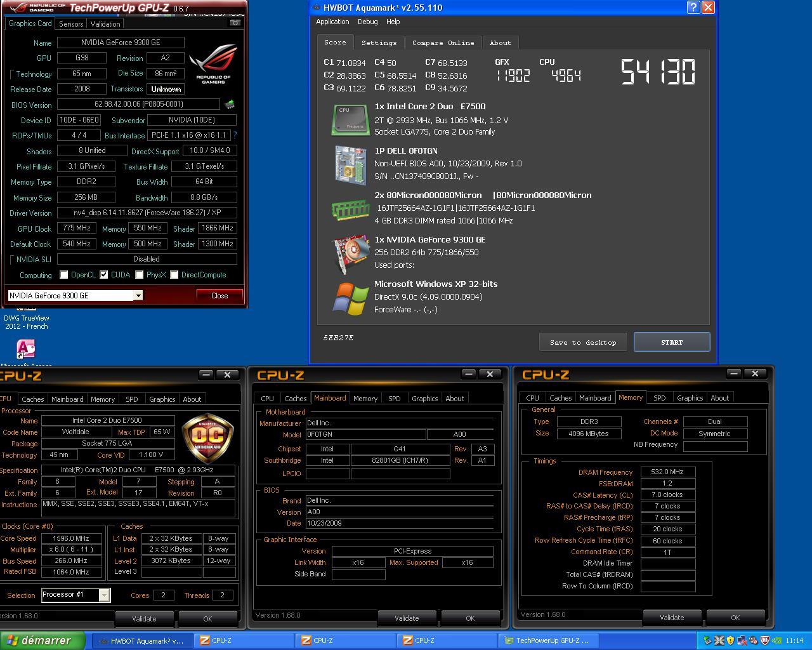Screen dimensions: 812x650
Task: Click the McAfee shield tray icon
Action: coord(765,640)
